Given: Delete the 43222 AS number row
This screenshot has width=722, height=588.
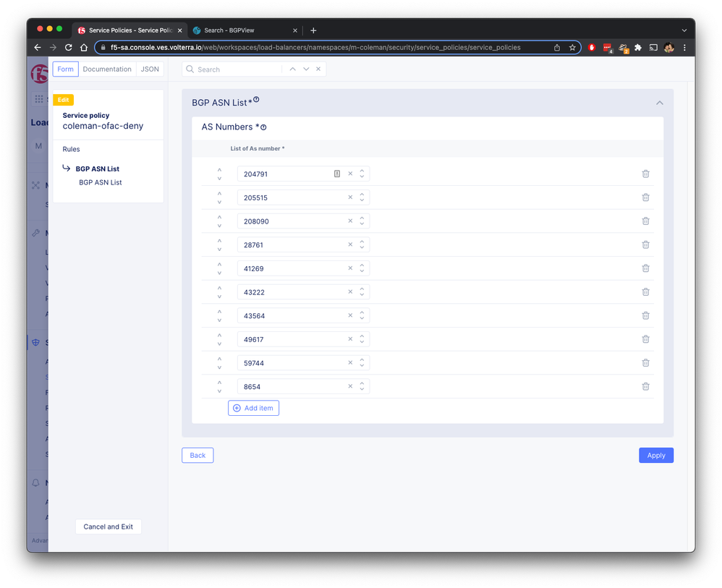Looking at the screenshot, I should 645,292.
